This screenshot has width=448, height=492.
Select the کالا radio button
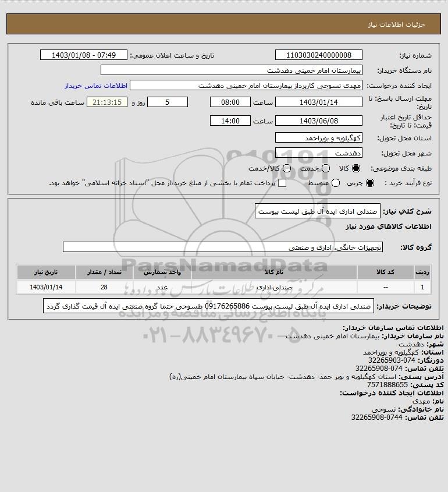pos(356,168)
